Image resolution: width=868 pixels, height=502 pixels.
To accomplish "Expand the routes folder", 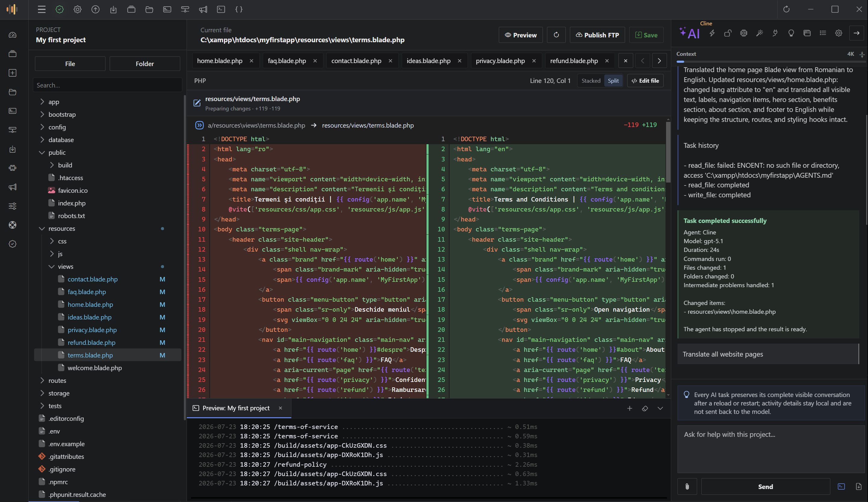I will (42, 381).
